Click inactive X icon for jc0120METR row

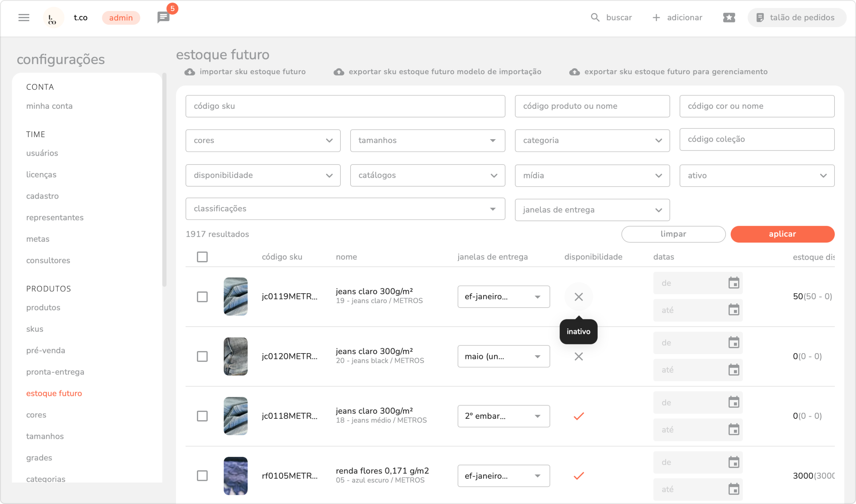click(x=579, y=357)
